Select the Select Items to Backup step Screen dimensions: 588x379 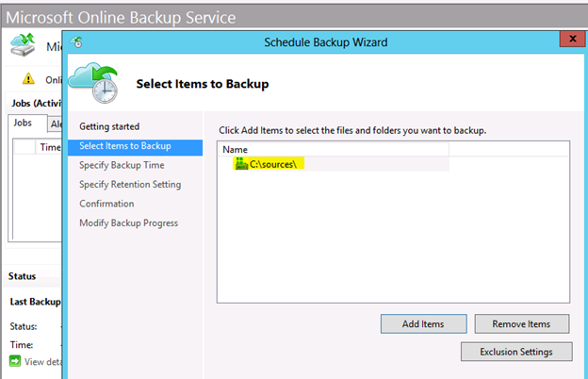pos(135,147)
